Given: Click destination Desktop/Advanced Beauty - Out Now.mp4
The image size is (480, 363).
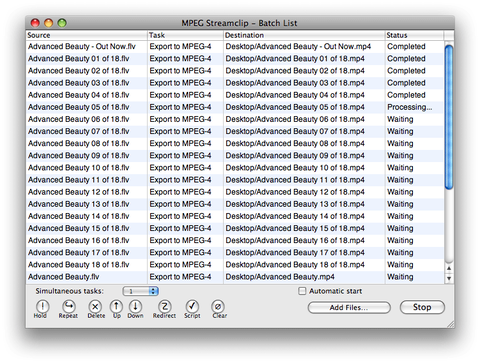Looking at the screenshot, I should [298, 46].
